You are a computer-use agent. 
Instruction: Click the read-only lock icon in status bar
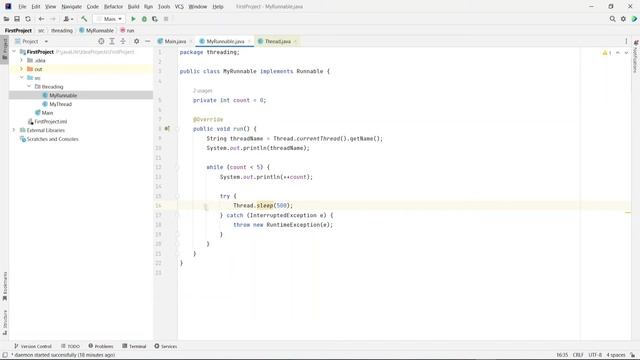click(632, 355)
